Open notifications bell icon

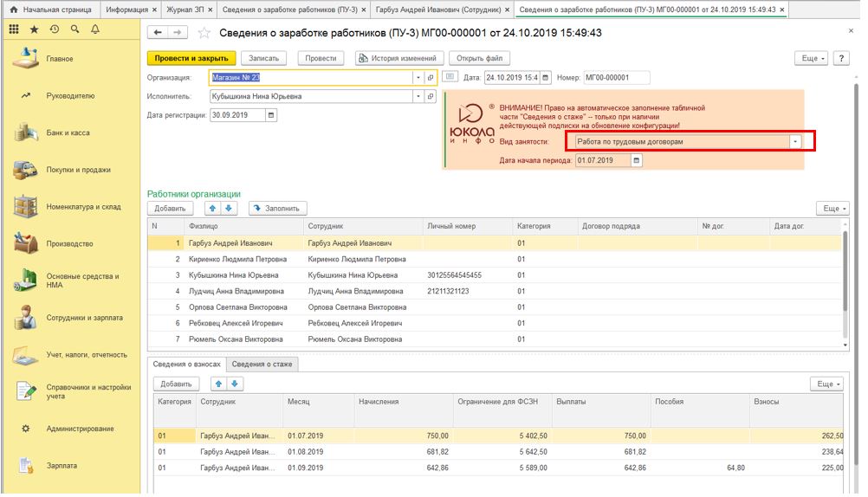[94, 29]
